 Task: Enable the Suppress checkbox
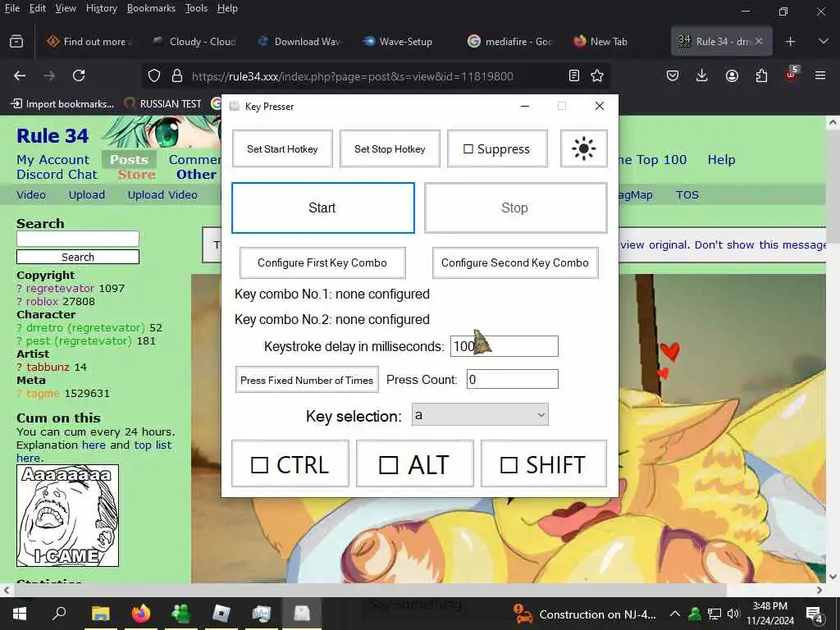(468, 149)
